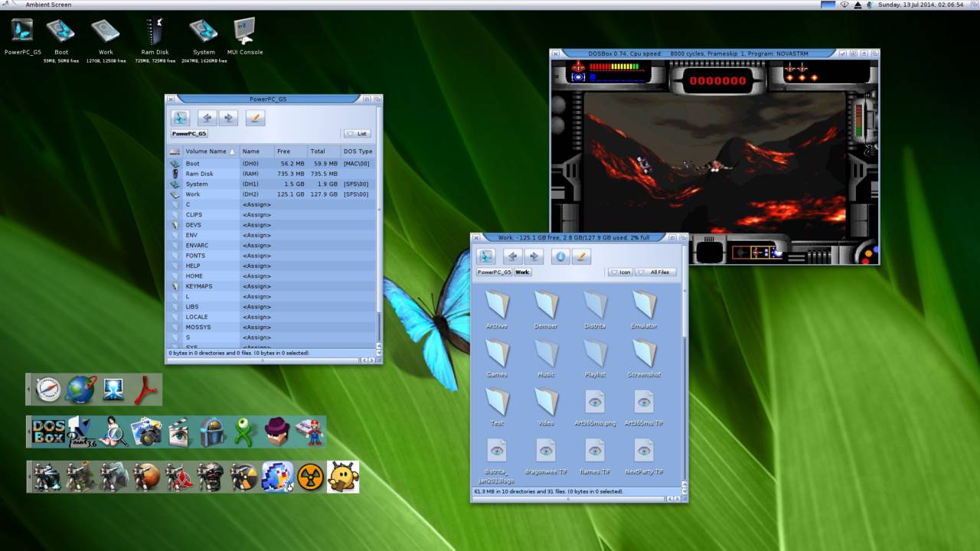Open the Screenshot folder in Work window
This screenshot has height=551, width=980.
point(644,358)
